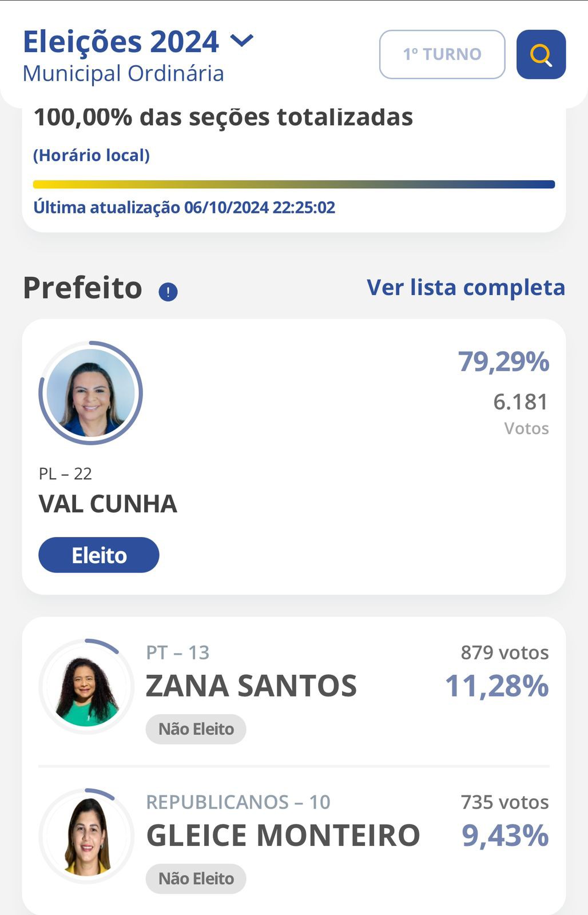The height and width of the screenshot is (915, 588).
Task: Click the Não Eleito badge under Zana Santos
Action: pyautogui.click(x=196, y=729)
